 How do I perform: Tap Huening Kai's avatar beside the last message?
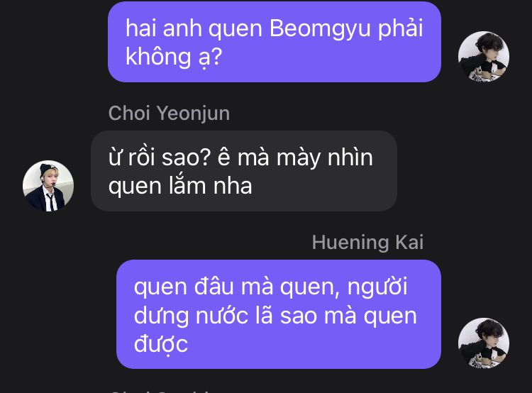pyautogui.click(x=484, y=343)
